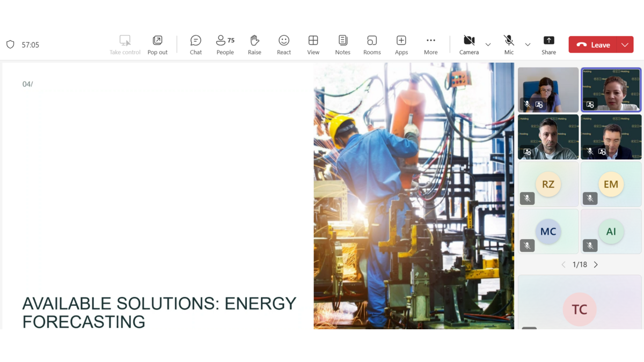Open breakout Rooms
This screenshot has height=362, width=644.
372,45
